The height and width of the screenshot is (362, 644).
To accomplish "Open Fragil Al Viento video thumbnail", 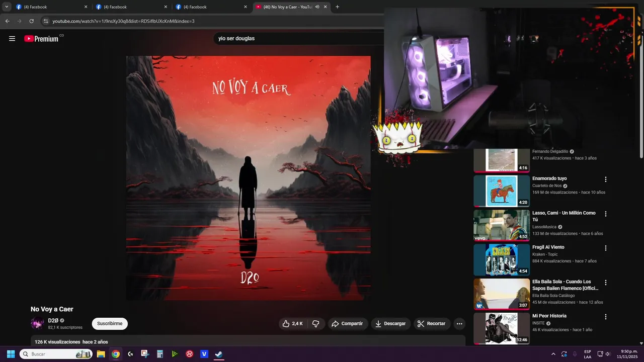I will point(502,259).
